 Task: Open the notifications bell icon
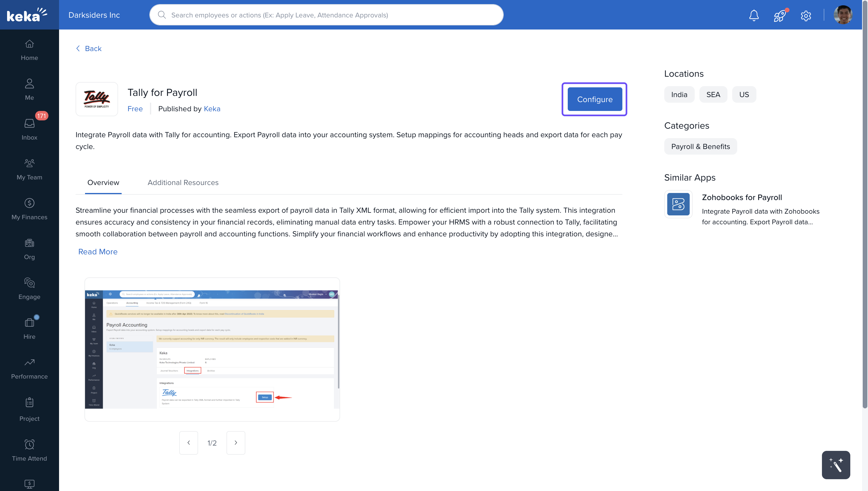click(x=754, y=15)
